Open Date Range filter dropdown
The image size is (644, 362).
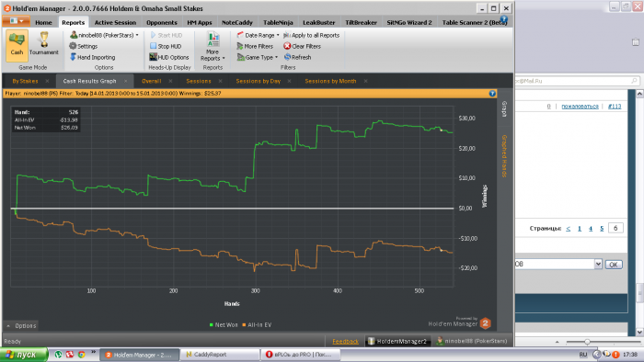pos(258,35)
